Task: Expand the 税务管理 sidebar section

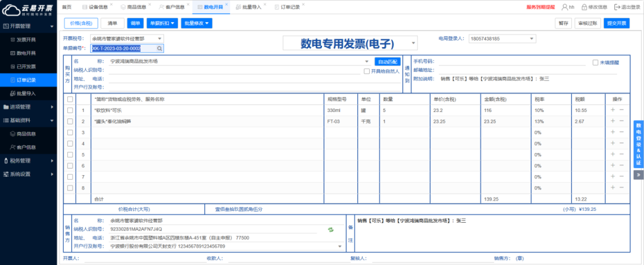Action: coord(29,160)
